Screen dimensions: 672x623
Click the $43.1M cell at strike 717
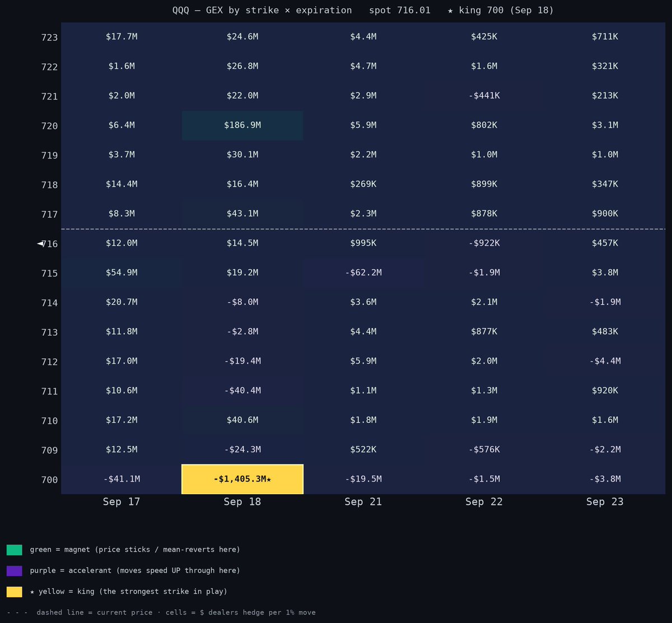coord(242,214)
